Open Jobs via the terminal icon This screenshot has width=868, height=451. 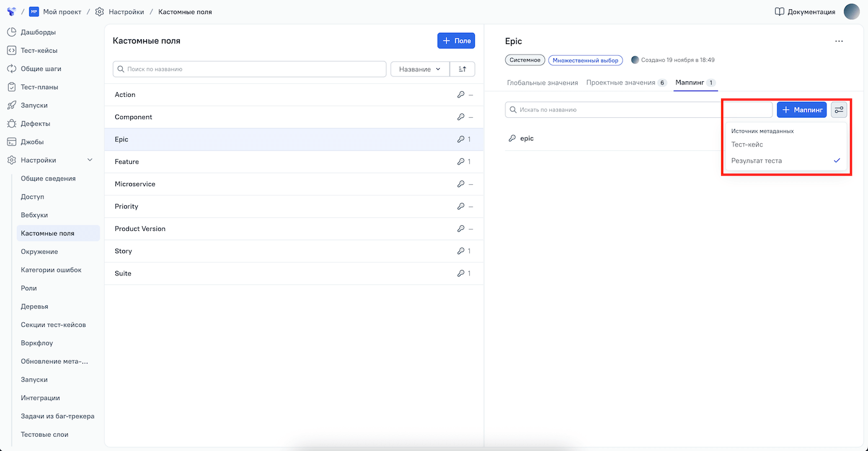(11, 142)
